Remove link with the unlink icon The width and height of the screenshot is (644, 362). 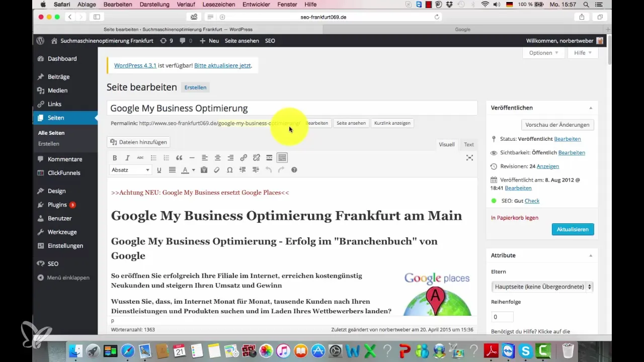256,157
